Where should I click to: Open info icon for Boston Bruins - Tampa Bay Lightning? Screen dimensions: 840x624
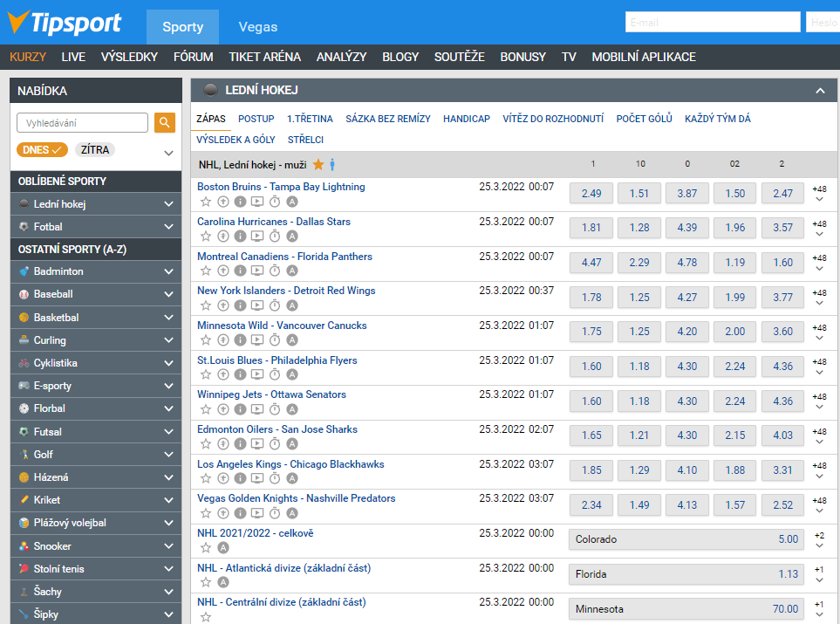(x=241, y=202)
